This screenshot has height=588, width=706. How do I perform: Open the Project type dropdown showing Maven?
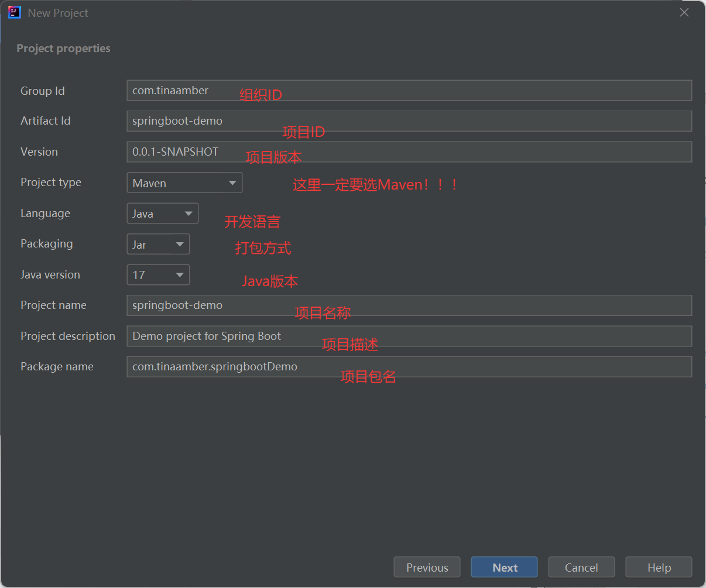coord(184,183)
